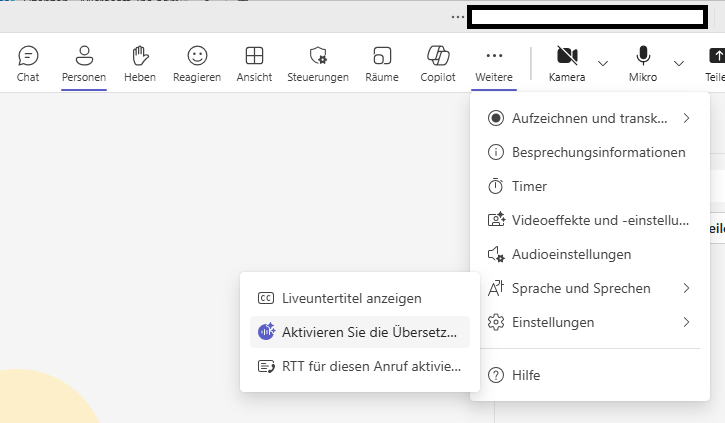Click the speaker gear audio icon
Screen dimensions: 725x423
click(496, 254)
